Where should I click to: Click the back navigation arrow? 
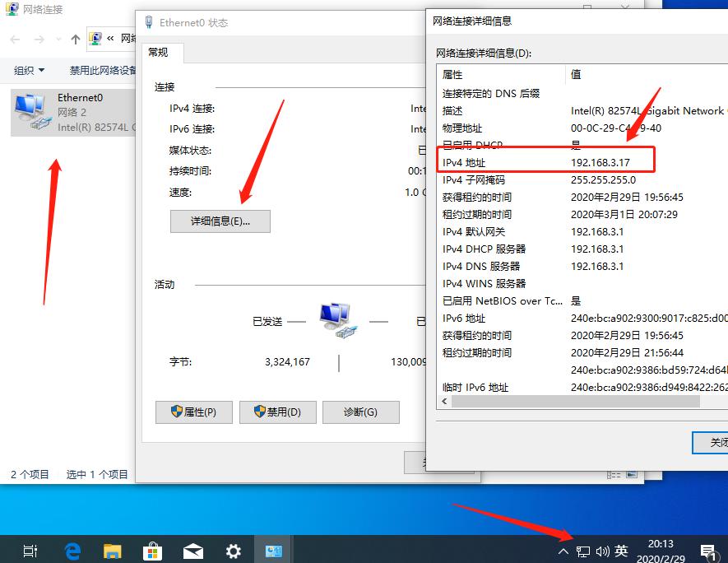(13, 39)
